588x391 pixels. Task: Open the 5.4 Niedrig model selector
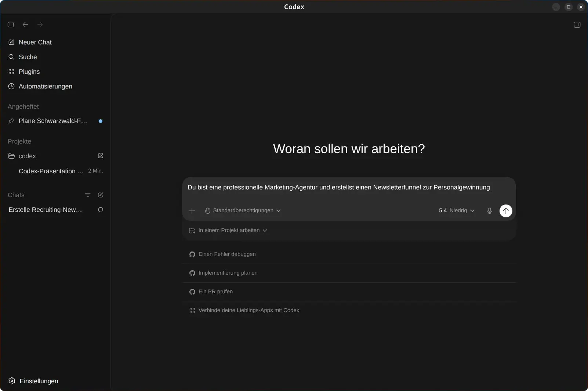tap(457, 210)
